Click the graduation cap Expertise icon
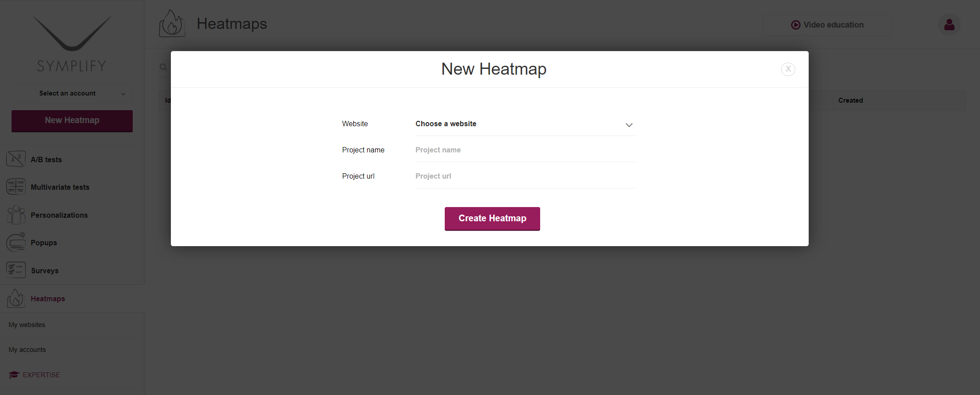980x395 pixels. (x=14, y=375)
